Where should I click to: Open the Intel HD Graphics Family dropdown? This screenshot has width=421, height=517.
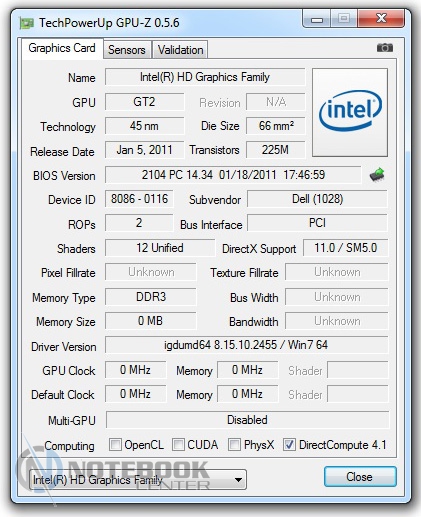[x=138, y=480]
